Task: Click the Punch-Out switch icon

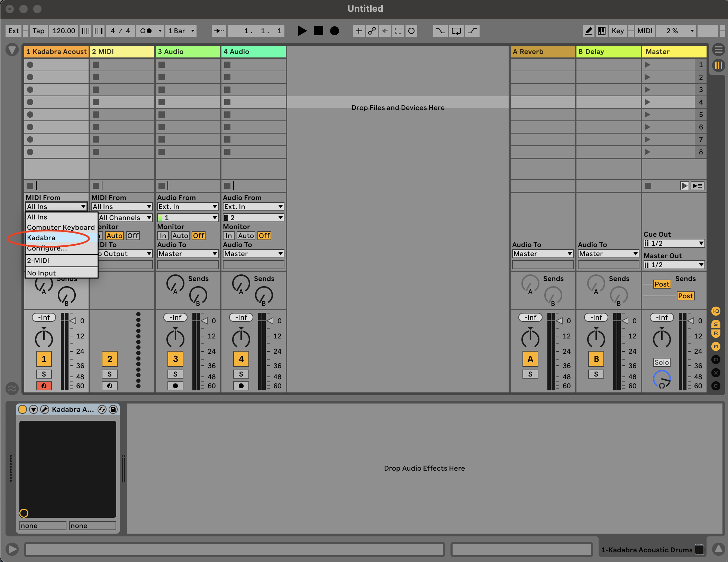Action: (x=472, y=31)
